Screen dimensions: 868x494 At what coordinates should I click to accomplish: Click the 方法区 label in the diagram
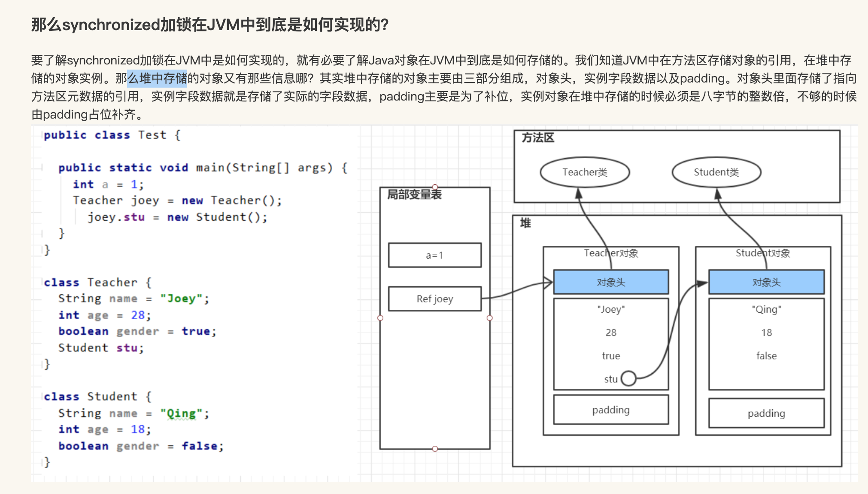pyautogui.click(x=538, y=138)
